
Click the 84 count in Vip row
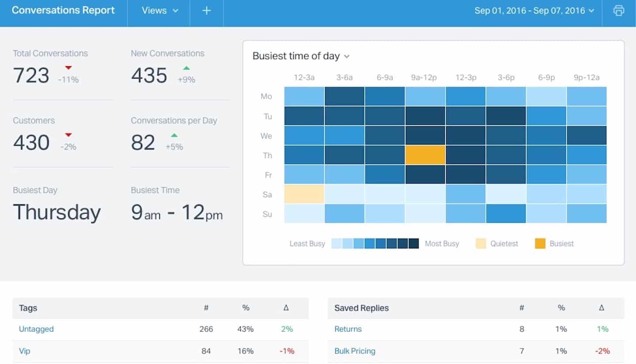pos(206,351)
